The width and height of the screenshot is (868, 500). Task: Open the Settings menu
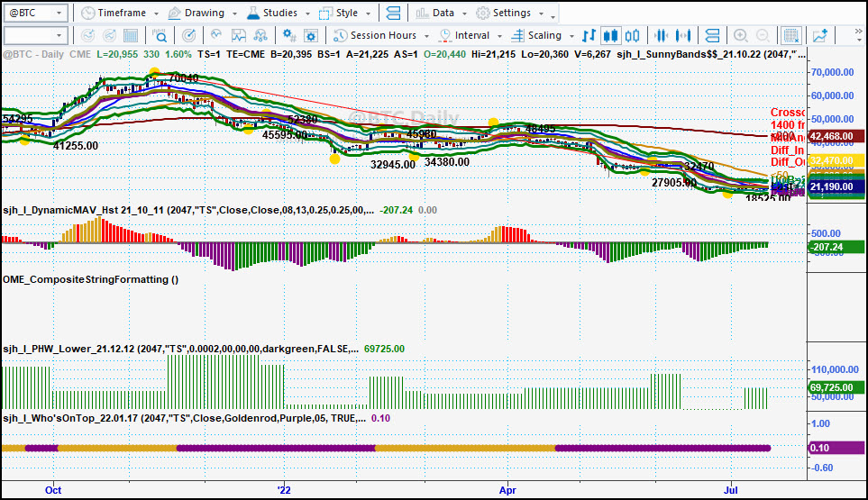504,13
